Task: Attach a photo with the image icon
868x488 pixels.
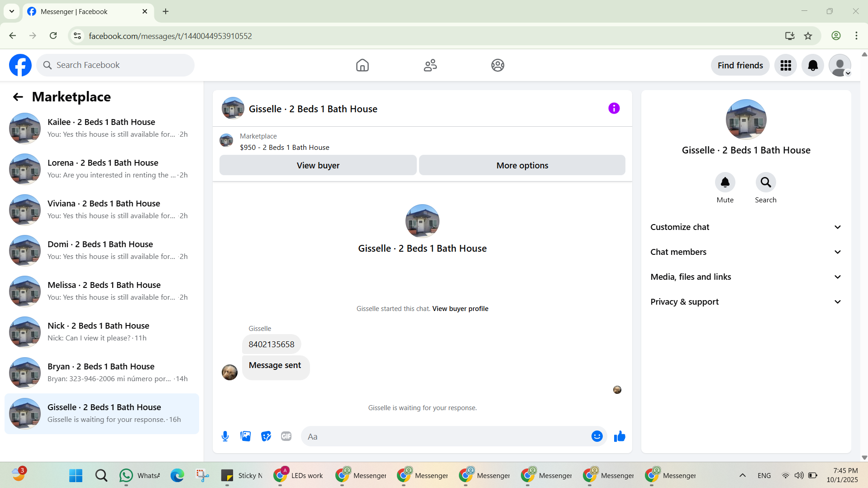Action: click(x=245, y=436)
